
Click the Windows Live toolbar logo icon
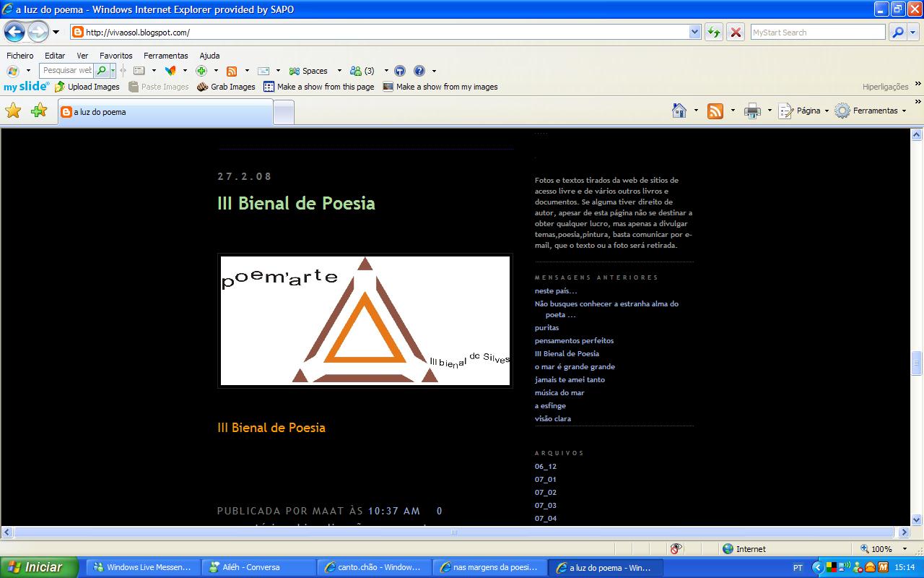pyautogui.click(x=12, y=71)
